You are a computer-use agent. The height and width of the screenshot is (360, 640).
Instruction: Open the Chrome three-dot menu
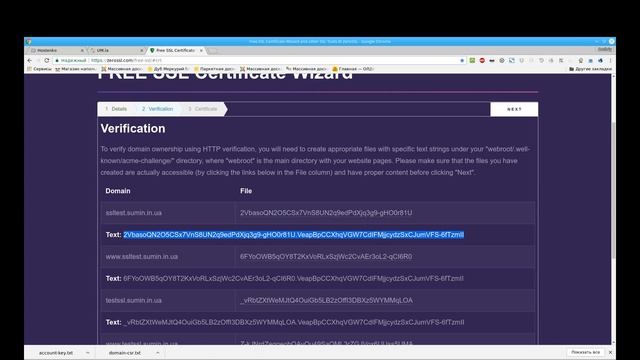pyautogui.click(x=610, y=60)
